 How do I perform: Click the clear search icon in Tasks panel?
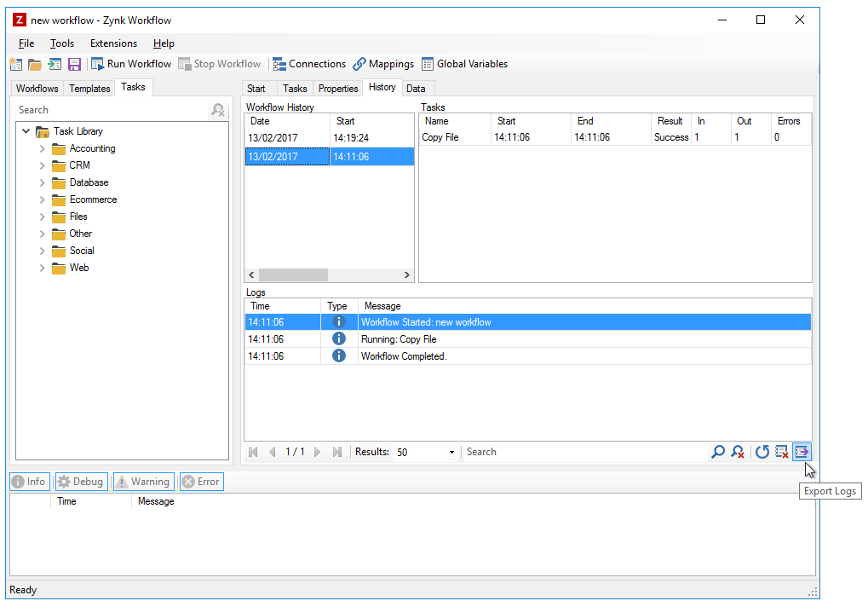(x=218, y=110)
